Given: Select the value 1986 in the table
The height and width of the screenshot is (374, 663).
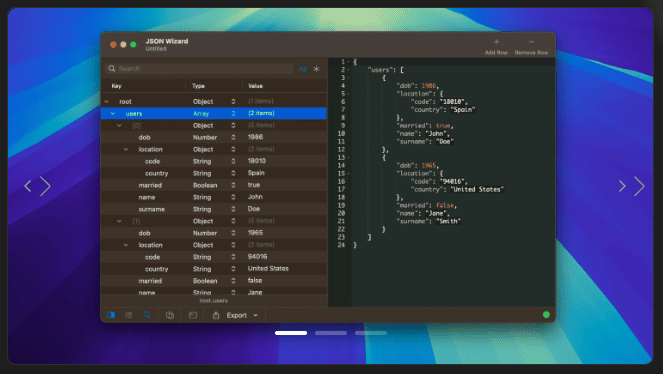Looking at the screenshot, I should coord(255,137).
